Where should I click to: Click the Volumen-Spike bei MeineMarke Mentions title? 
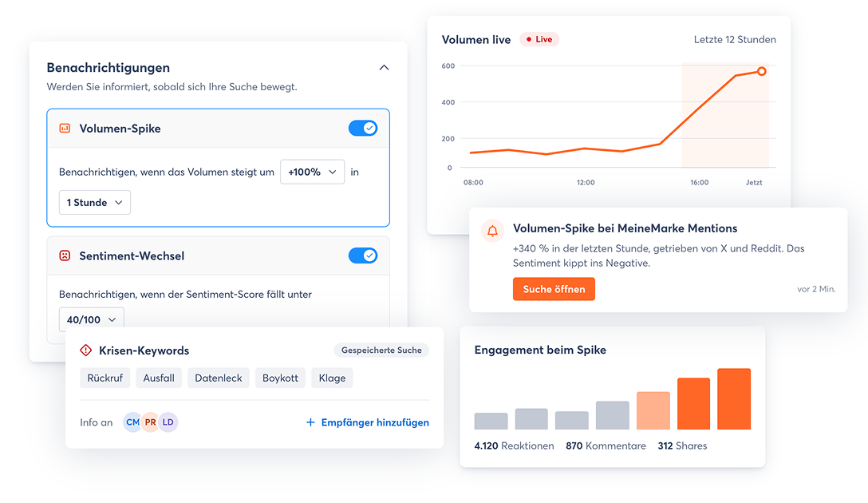(x=625, y=228)
